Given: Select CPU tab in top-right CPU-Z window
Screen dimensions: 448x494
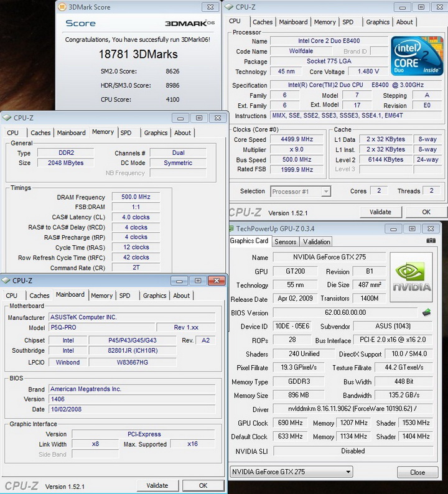Looking at the screenshot, I should coord(235,21).
